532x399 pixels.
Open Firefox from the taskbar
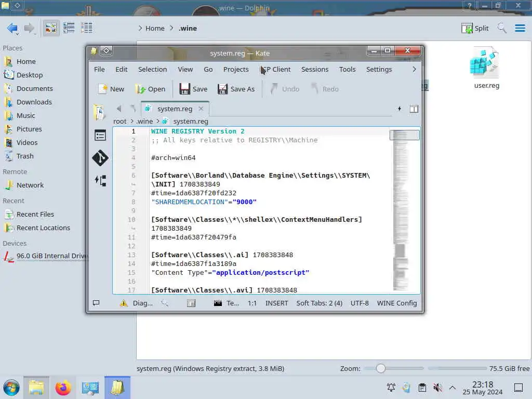(63, 388)
